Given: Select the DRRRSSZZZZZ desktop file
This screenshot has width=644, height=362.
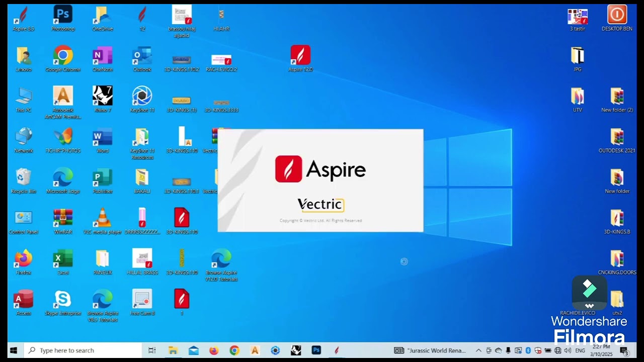Looking at the screenshot, I should tap(142, 221).
